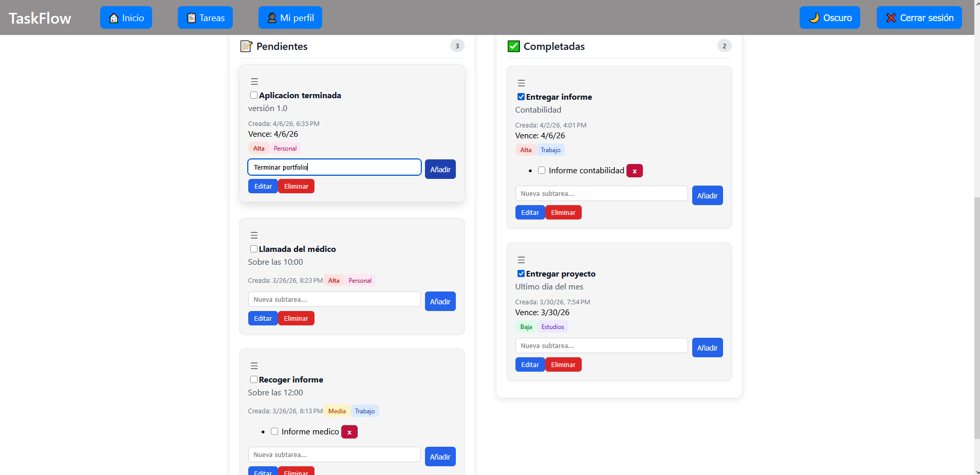Delete the Informe contabilidad subtask with x
The height and width of the screenshot is (475, 980).
coord(634,171)
